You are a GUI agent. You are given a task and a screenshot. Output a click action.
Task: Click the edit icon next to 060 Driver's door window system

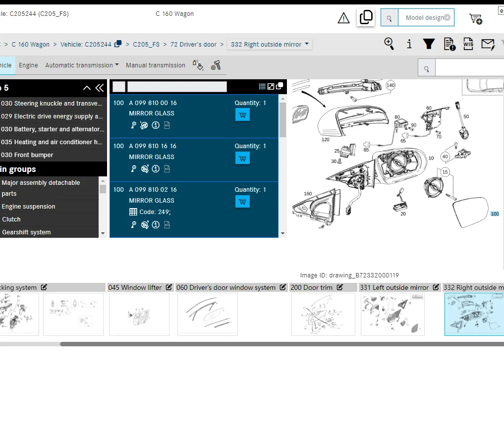pos(283,287)
